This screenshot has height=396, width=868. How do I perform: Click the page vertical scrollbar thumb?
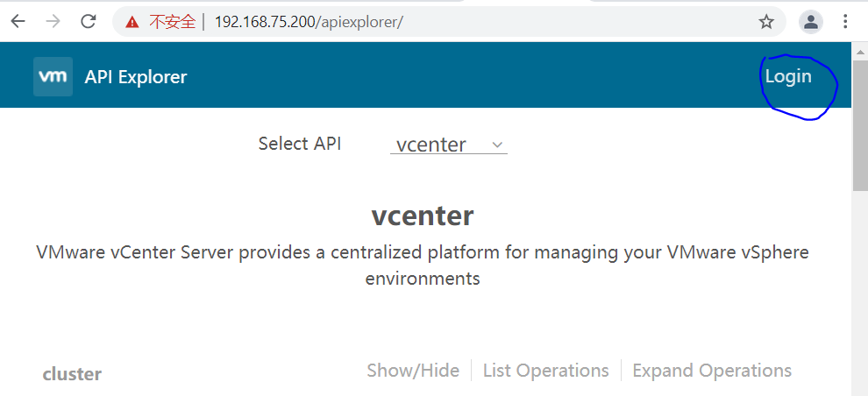tap(860, 125)
